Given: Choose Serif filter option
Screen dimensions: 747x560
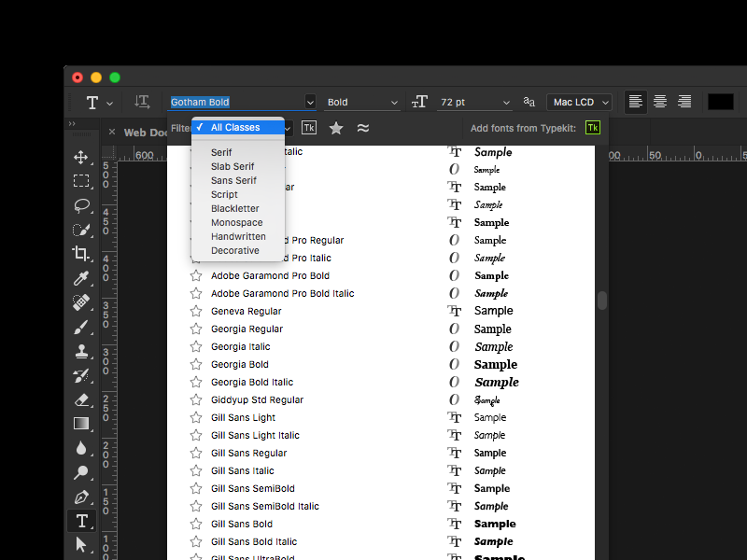Looking at the screenshot, I should click(238, 152).
